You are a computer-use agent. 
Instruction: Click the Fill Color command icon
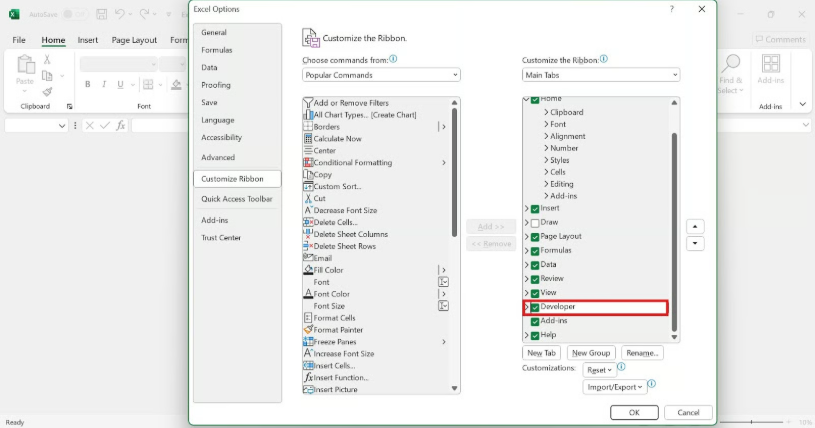(308, 270)
